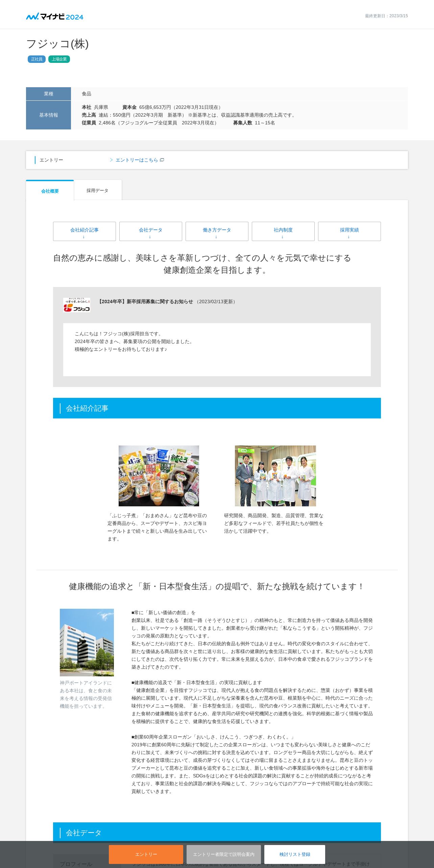434x868 pixels.
Task: Open the staff in lab coats photo
Action: pos(275,476)
